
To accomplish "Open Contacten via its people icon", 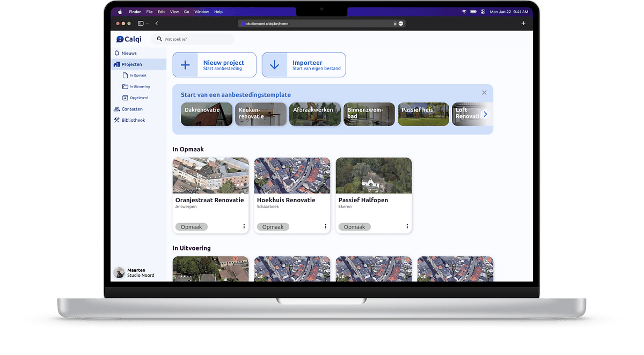I will coord(117,109).
